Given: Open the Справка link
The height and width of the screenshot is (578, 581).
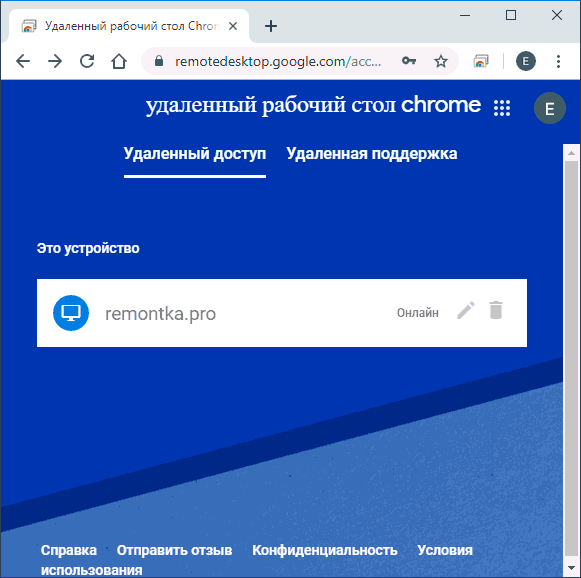Looking at the screenshot, I should [69, 550].
